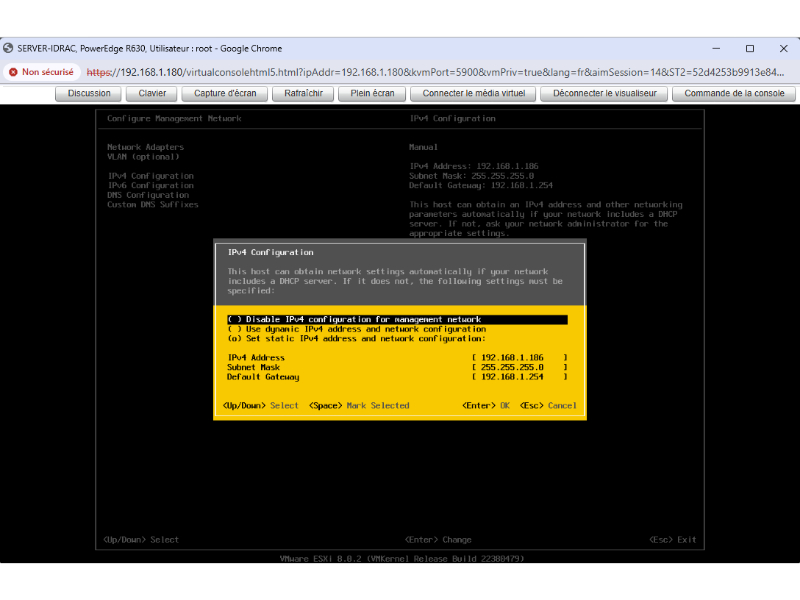The width and height of the screenshot is (800, 600).
Task: Select Disable IPv4 configuration radio option
Action: (354, 320)
